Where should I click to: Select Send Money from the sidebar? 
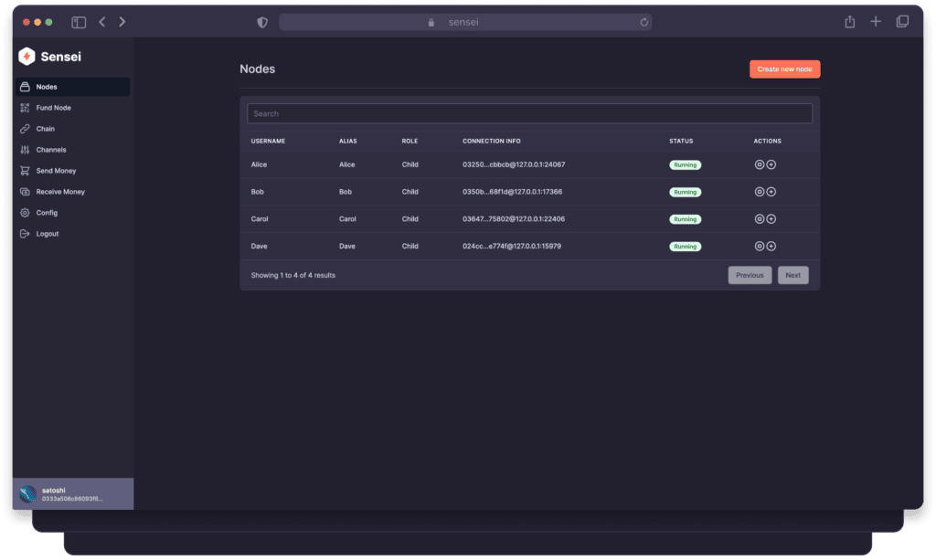[56, 171]
